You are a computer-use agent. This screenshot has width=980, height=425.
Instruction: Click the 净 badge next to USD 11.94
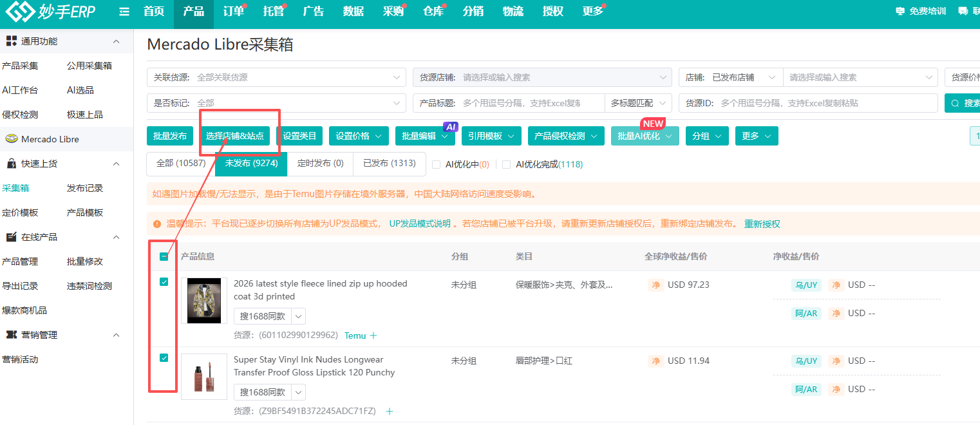[655, 361]
